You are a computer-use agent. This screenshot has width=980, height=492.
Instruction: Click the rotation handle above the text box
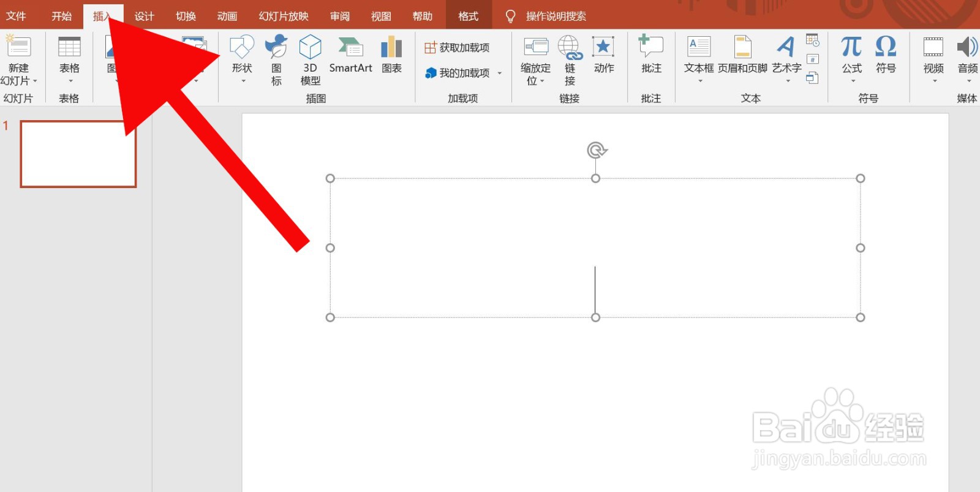(596, 150)
